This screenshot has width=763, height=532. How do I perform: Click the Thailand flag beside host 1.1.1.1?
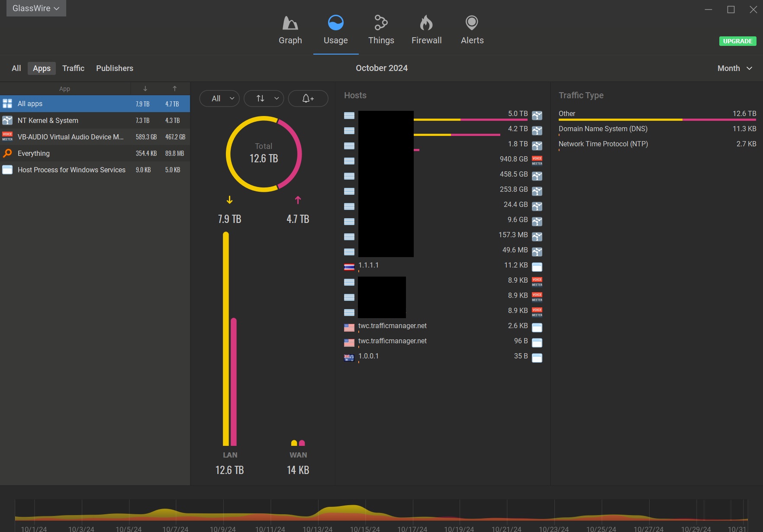pyautogui.click(x=349, y=267)
